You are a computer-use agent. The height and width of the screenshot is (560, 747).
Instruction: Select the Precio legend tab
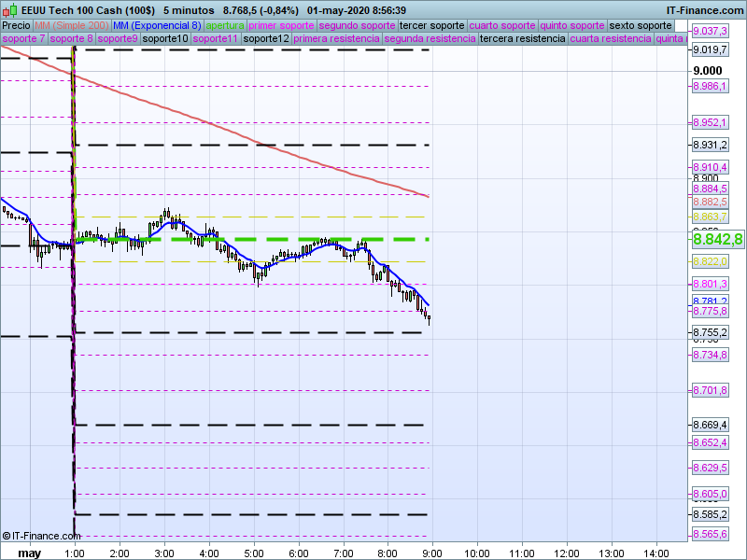coord(16,25)
